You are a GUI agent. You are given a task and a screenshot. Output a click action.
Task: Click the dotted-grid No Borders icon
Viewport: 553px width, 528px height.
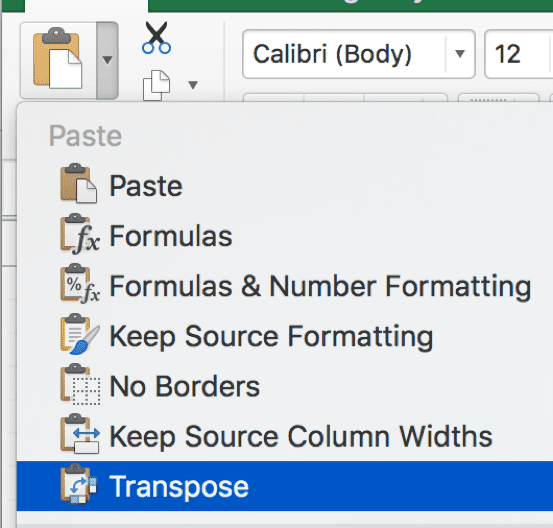[80, 384]
